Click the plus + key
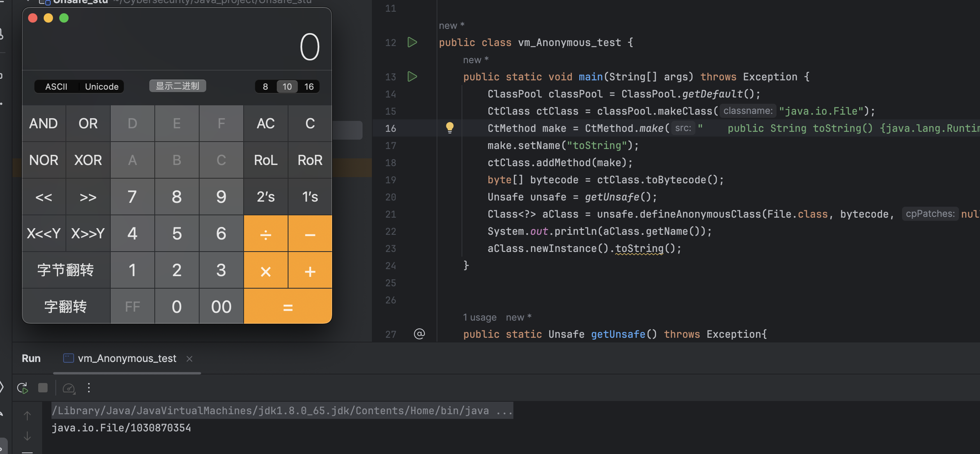Image resolution: width=980 pixels, height=454 pixels. 310,270
